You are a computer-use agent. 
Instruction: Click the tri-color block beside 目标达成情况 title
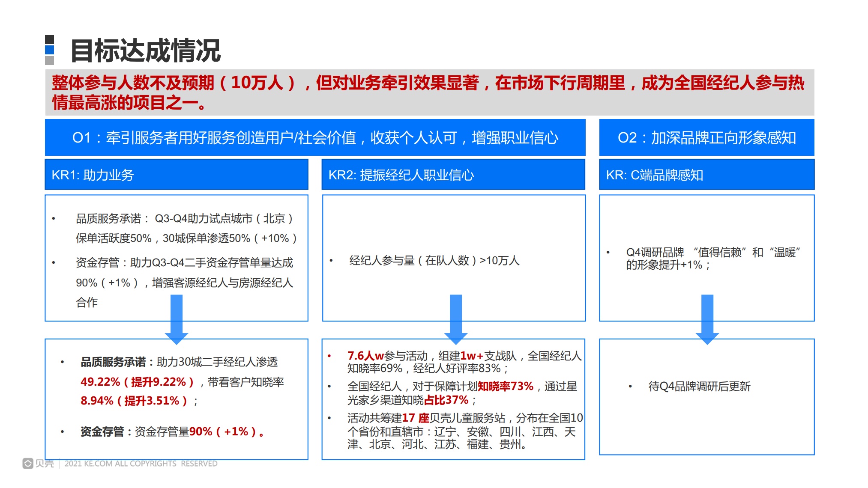point(50,50)
